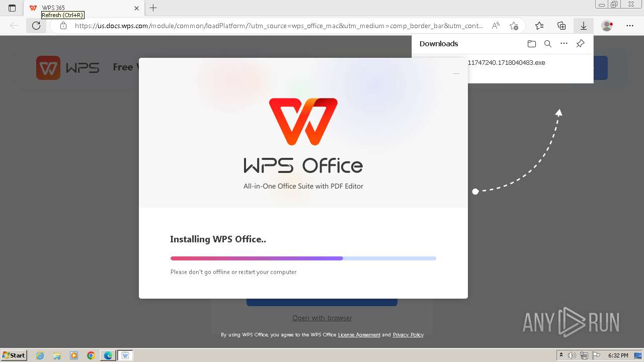Click the browser Back arrow
This screenshot has height=362, width=644.
[14, 26]
